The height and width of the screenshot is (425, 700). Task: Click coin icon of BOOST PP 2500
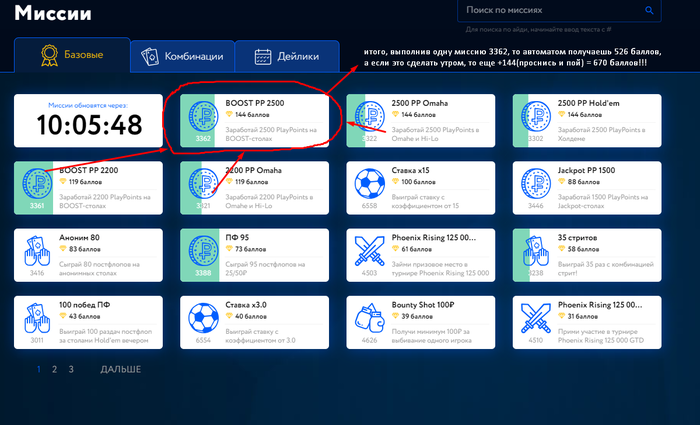[x=203, y=116]
